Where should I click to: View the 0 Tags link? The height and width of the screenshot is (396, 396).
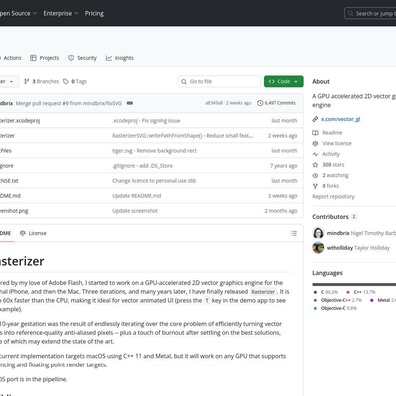coord(75,81)
